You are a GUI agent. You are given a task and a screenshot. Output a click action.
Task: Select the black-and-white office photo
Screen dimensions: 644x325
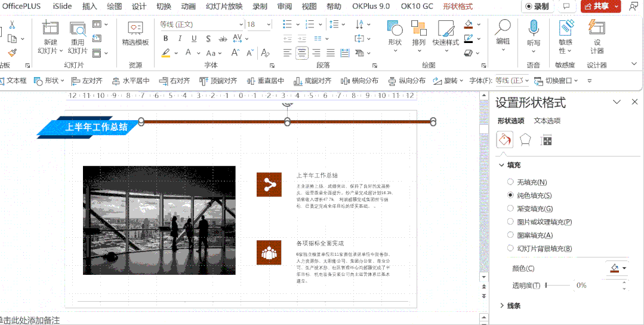tap(159, 220)
